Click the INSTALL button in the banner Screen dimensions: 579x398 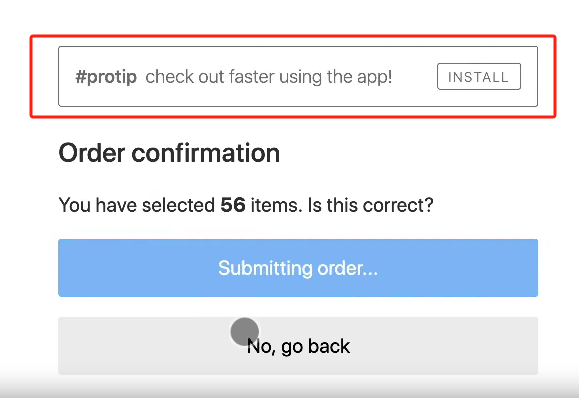[479, 76]
